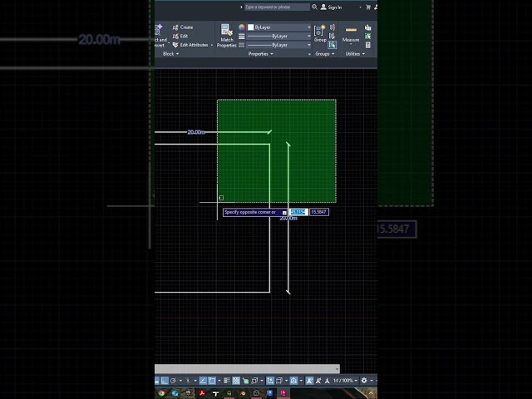Open the Properties palette launcher arrow
Image resolution: width=532 pixels, height=399 pixels.
pyautogui.click(x=309, y=54)
